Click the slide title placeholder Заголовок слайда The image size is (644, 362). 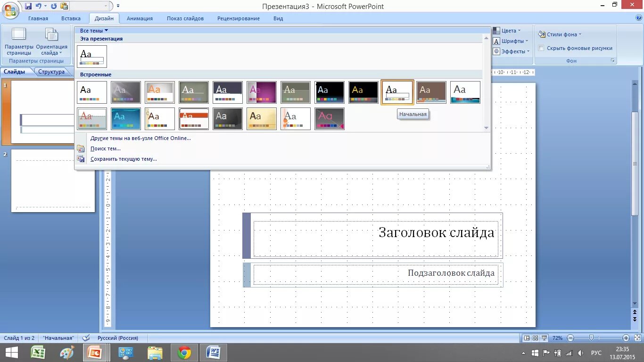pyautogui.click(x=376, y=239)
